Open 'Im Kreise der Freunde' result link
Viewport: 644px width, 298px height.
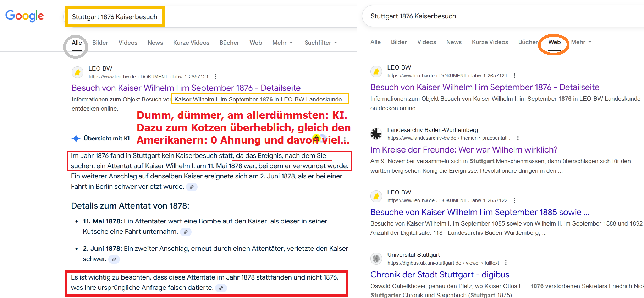[x=464, y=150]
